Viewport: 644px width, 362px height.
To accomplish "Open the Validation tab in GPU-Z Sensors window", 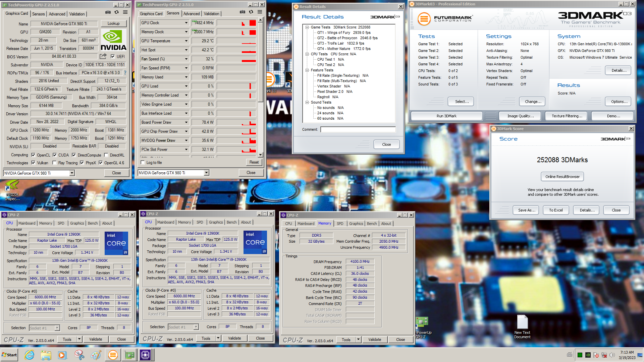I will pos(212,13).
